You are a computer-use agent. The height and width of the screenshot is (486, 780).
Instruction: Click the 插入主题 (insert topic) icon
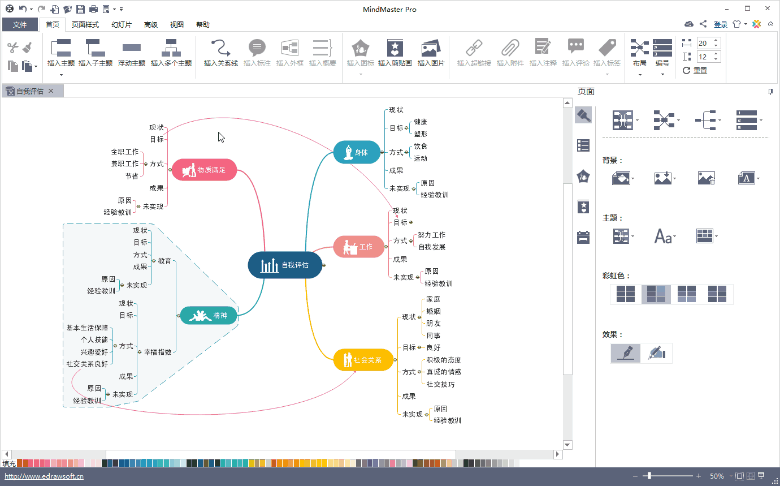pyautogui.click(x=61, y=48)
